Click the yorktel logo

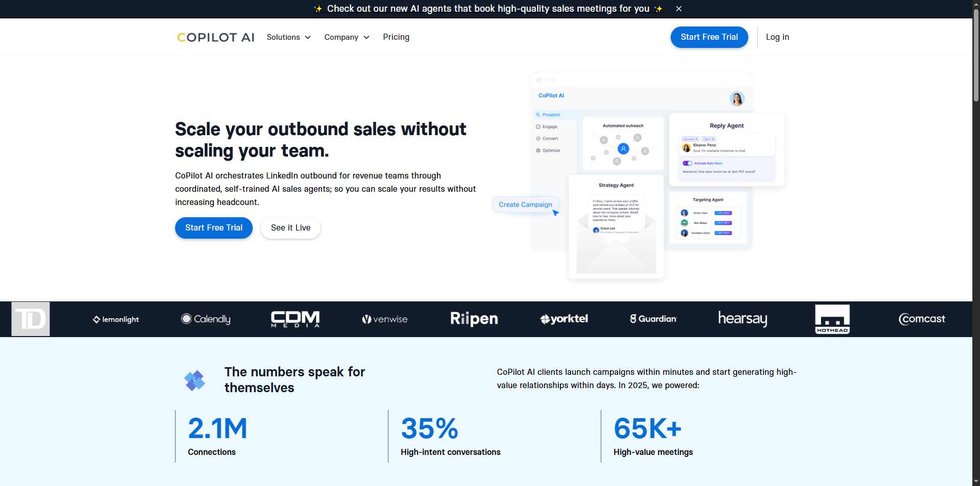pos(564,319)
